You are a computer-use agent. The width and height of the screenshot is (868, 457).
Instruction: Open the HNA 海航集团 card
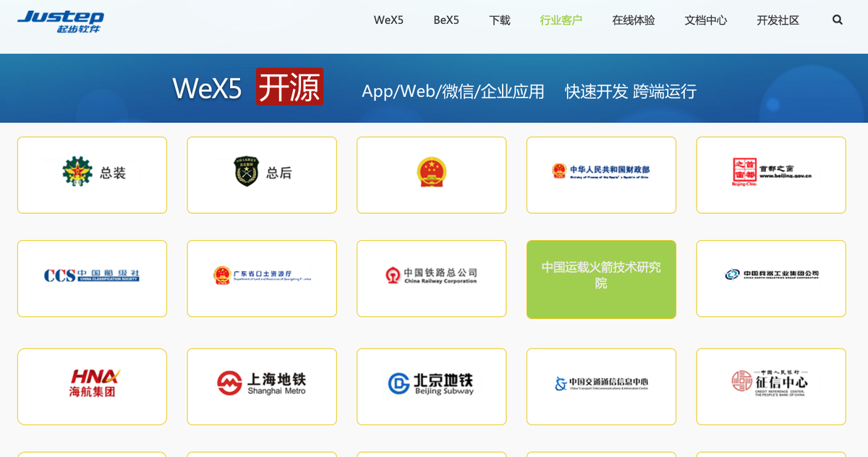click(92, 387)
